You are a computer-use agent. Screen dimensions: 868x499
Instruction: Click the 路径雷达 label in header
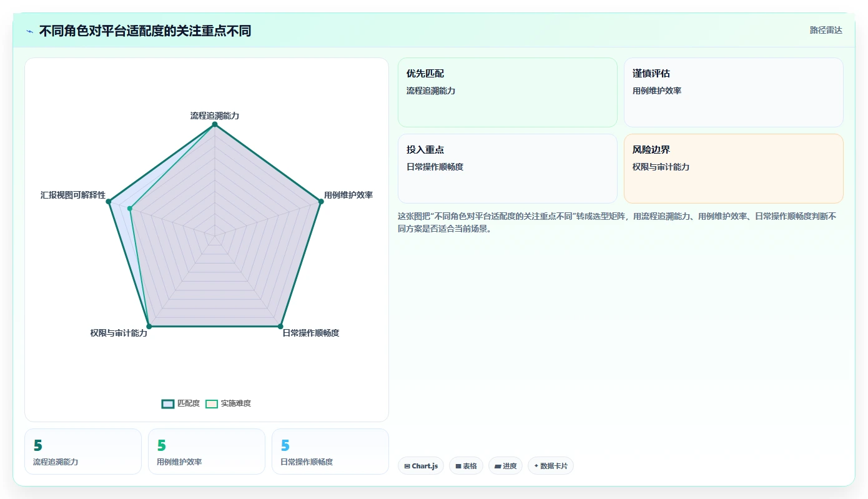pyautogui.click(x=826, y=30)
